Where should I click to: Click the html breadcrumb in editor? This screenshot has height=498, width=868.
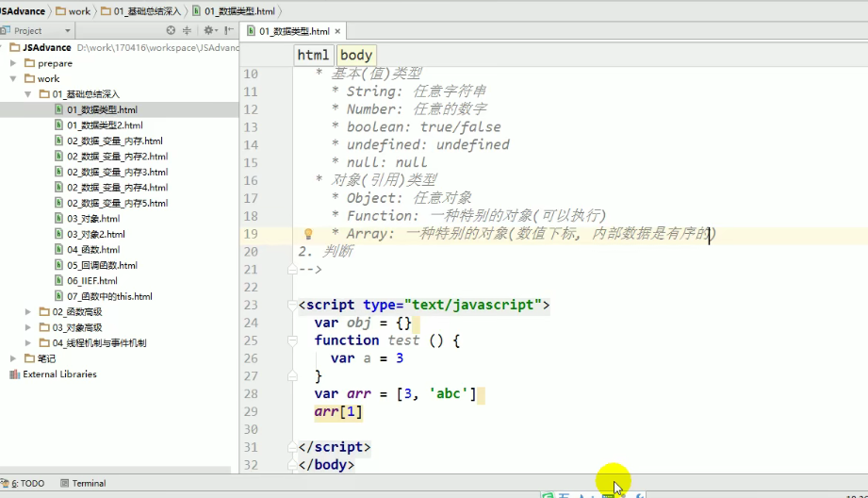[x=313, y=55]
